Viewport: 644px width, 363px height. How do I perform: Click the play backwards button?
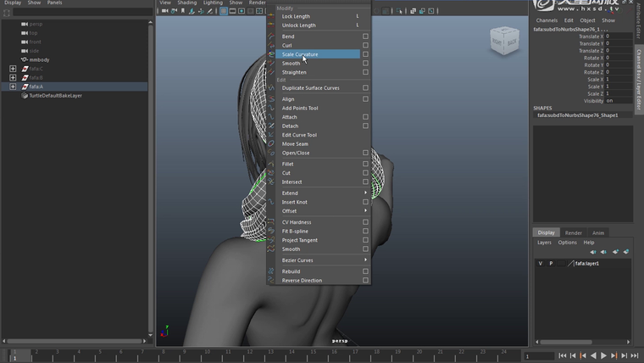coord(594,356)
